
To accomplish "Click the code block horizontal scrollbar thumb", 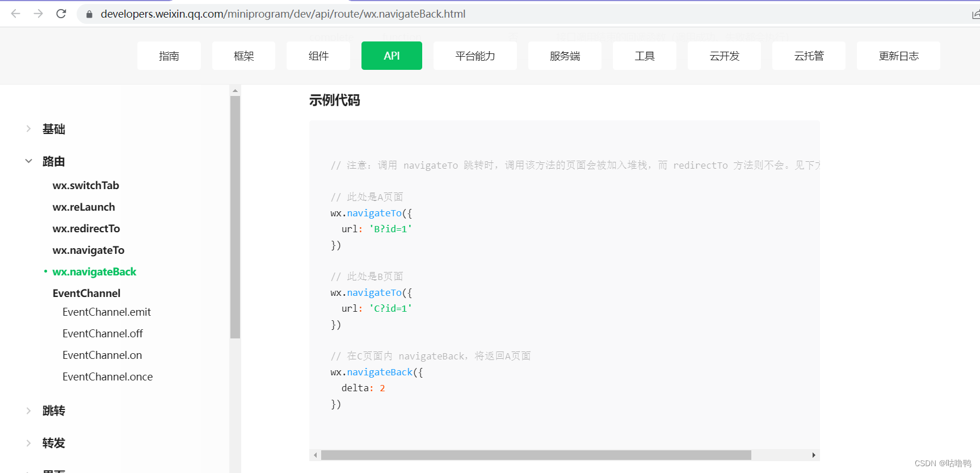I will 536,455.
